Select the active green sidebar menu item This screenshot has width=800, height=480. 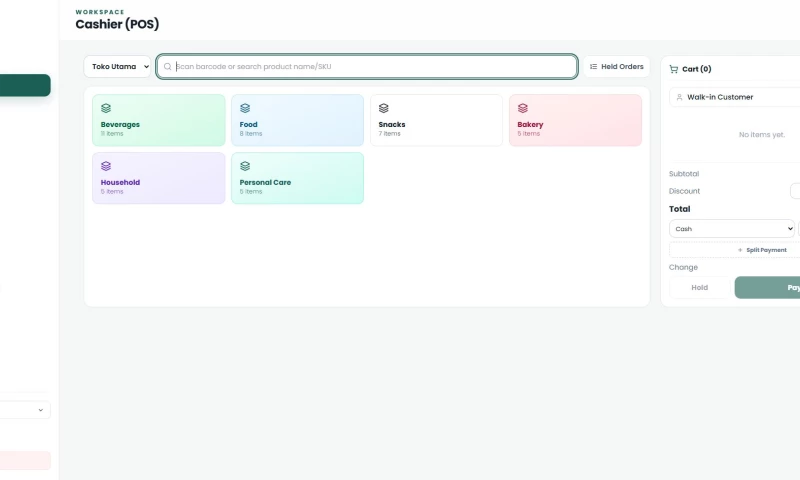pos(24,85)
